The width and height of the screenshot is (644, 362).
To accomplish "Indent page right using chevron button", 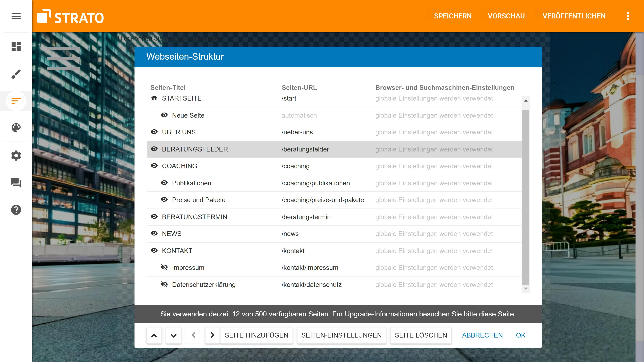I will click(x=212, y=335).
